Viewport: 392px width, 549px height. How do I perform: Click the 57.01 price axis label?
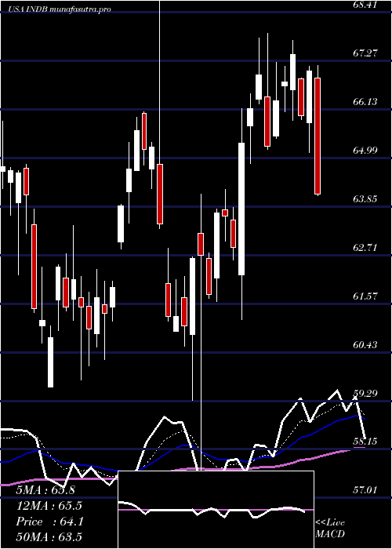click(x=366, y=490)
